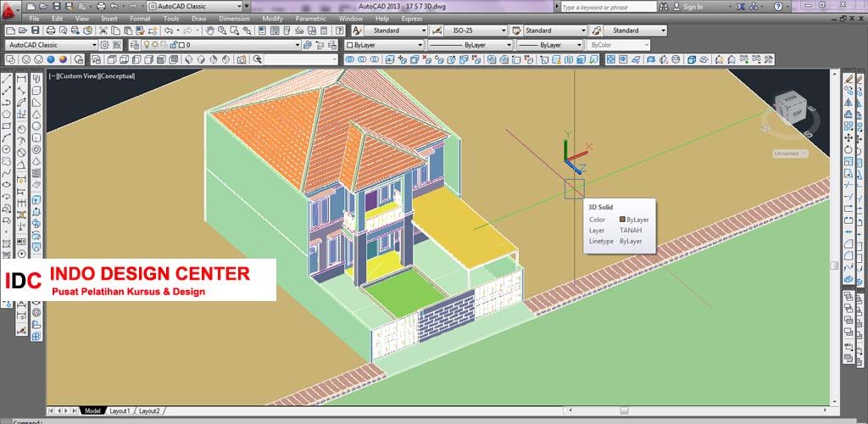Click the vertical scrollbar thumb
This screenshot has width=868, height=424.
(x=834, y=265)
